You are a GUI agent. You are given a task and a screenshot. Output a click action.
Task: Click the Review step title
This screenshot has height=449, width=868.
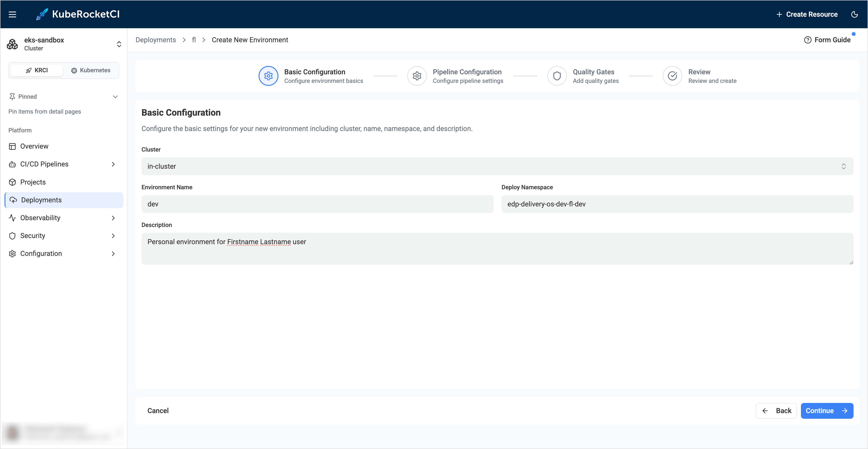coord(699,72)
